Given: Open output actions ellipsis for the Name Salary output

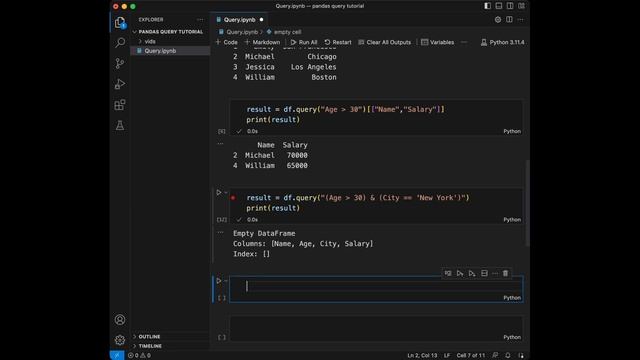Looking at the screenshot, I should (220, 144).
